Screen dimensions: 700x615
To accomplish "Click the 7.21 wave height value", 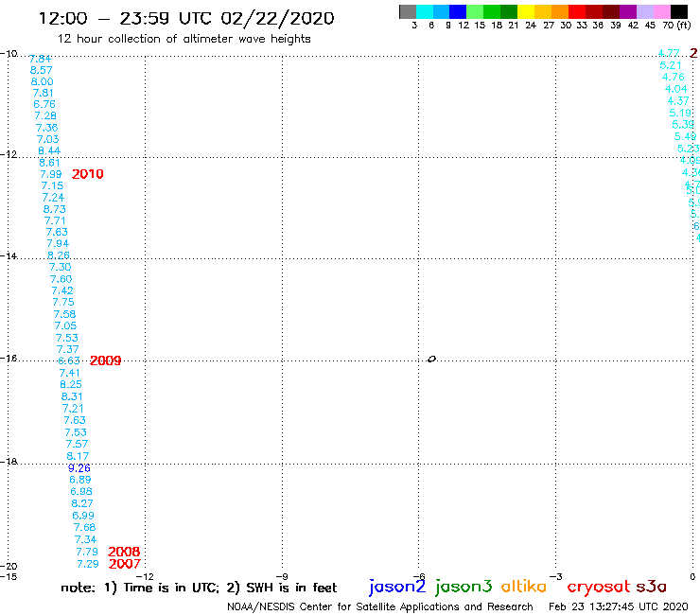I will coord(73,408).
